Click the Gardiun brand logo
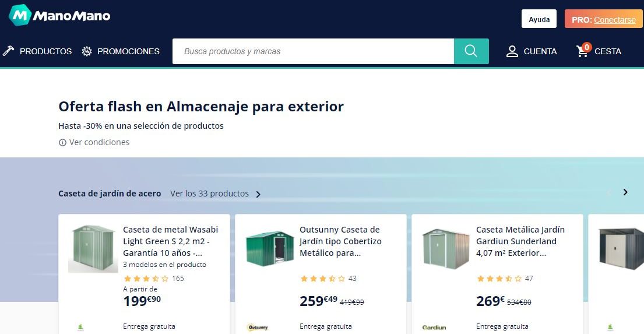Screen dimensions: 644x334 (x=434, y=328)
